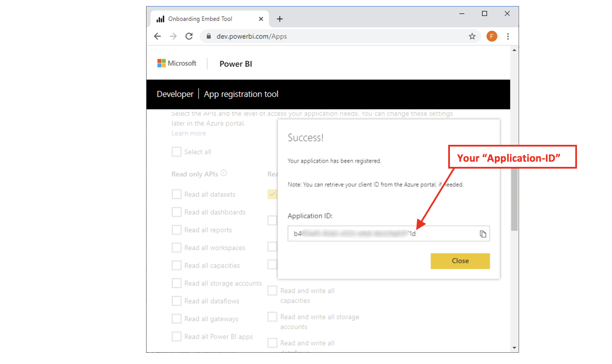The image size is (612, 364).
Task: Open the orange user profile avatar
Action: coord(491,36)
